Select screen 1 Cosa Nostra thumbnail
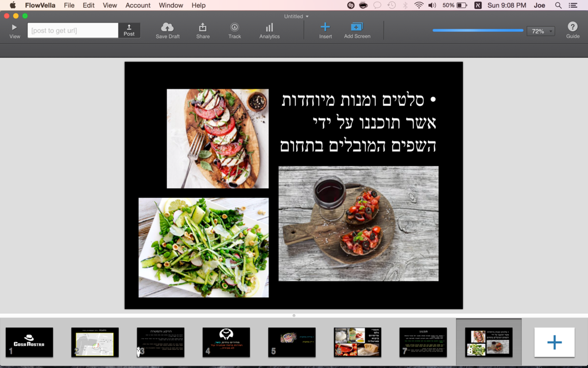 29,342
